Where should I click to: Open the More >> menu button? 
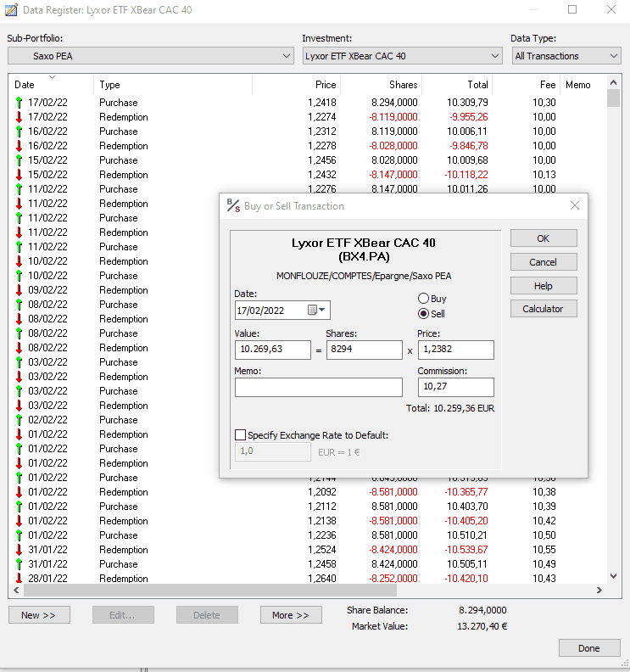click(x=291, y=615)
